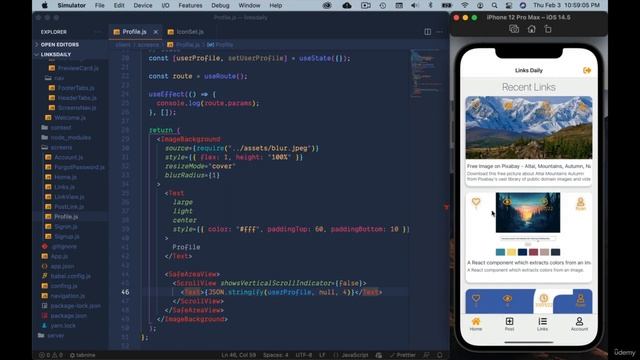
Task: Change the JavaScript language mode
Action: (x=354, y=355)
